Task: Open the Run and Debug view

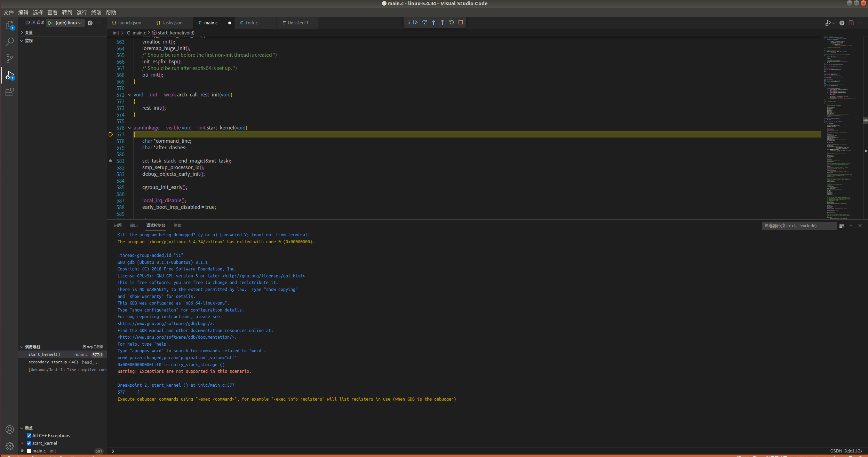Action: tap(10, 75)
